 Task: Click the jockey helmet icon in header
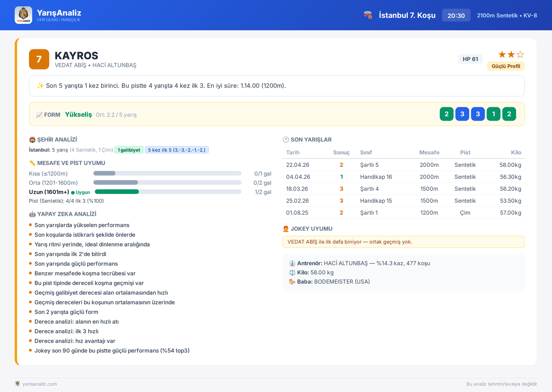tap(368, 15)
